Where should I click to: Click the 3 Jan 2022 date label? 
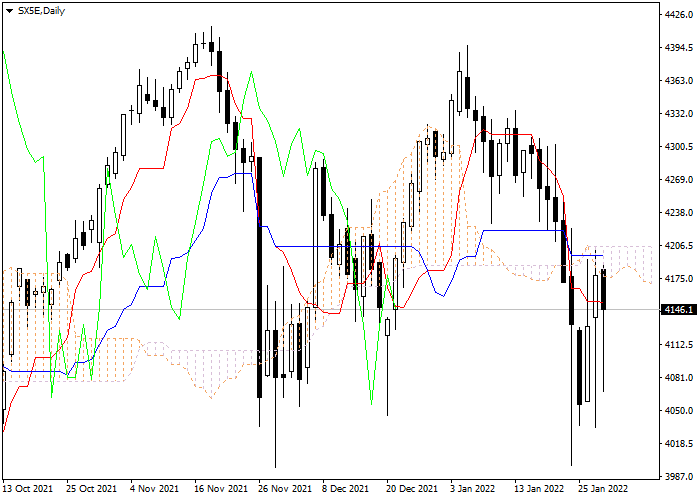[473, 488]
